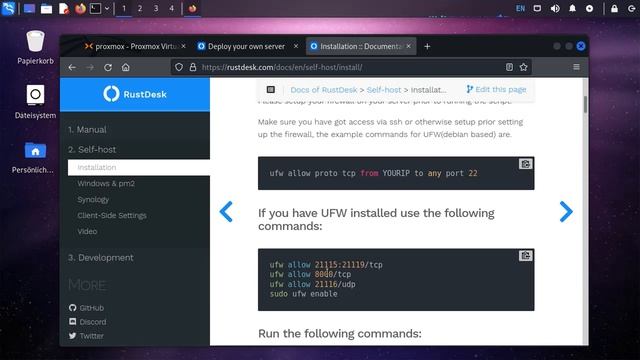Click the 'sudo ufw enable' code line

point(304,294)
